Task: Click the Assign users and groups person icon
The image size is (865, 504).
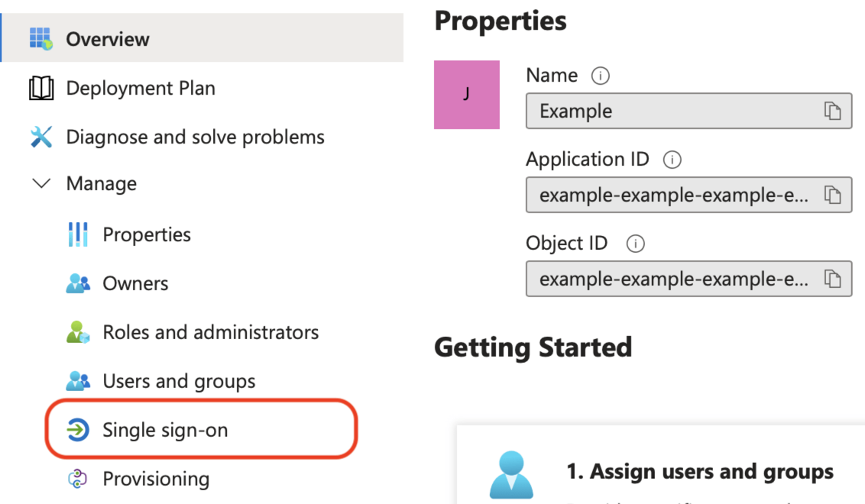Action: (512, 472)
